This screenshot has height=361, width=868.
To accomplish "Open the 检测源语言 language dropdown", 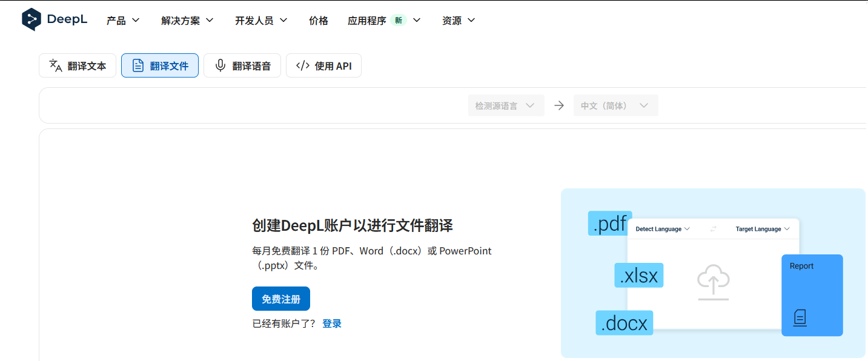I will coord(506,105).
